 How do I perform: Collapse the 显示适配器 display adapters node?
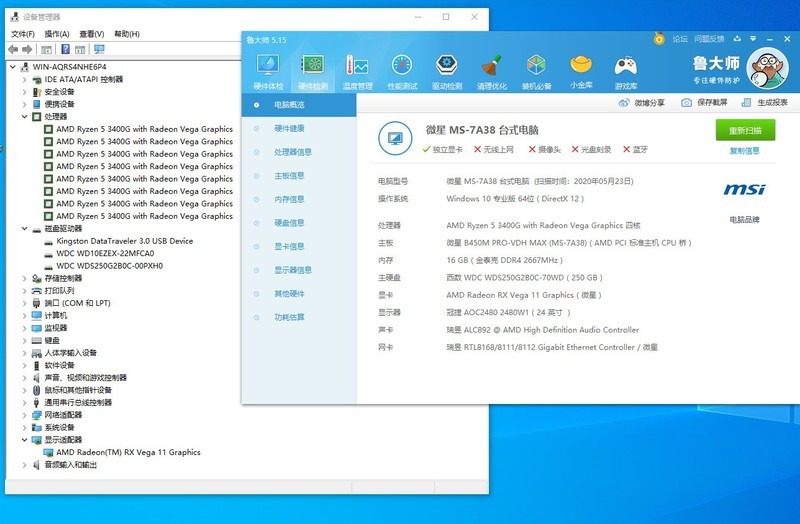25,440
